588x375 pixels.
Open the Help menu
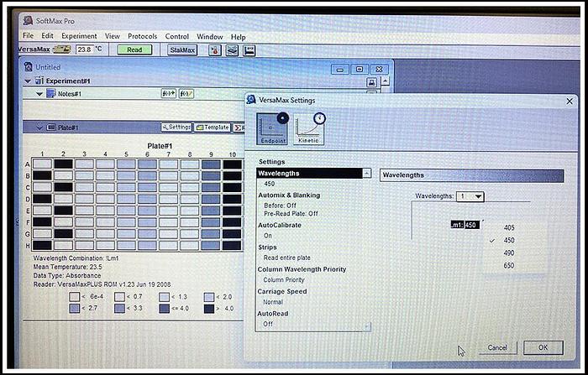[x=238, y=37]
